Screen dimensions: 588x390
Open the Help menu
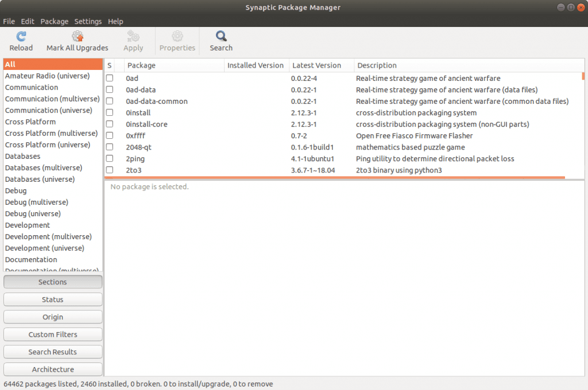[115, 21]
